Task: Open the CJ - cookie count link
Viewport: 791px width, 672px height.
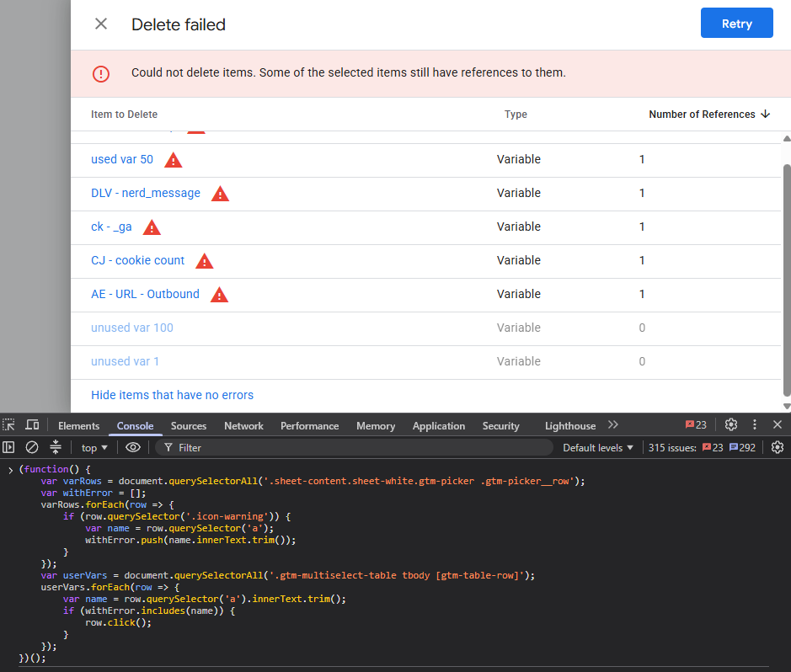Action: 137,261
